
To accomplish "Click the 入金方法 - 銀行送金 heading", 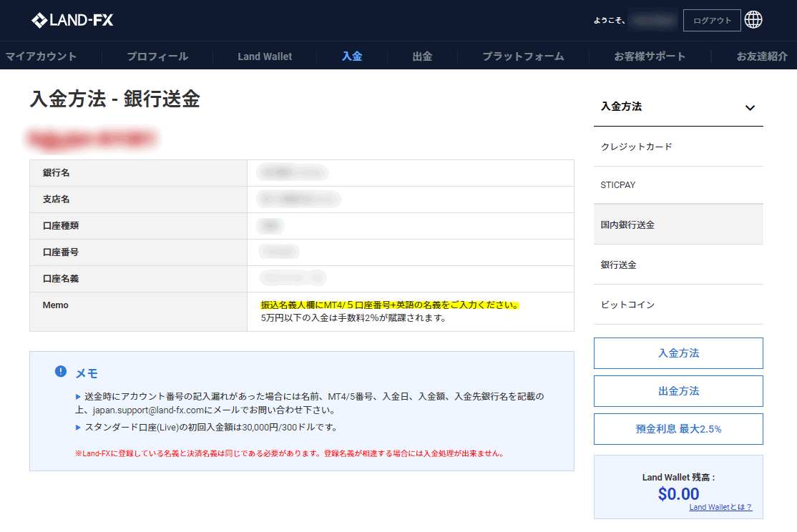I will coord(115,99).
